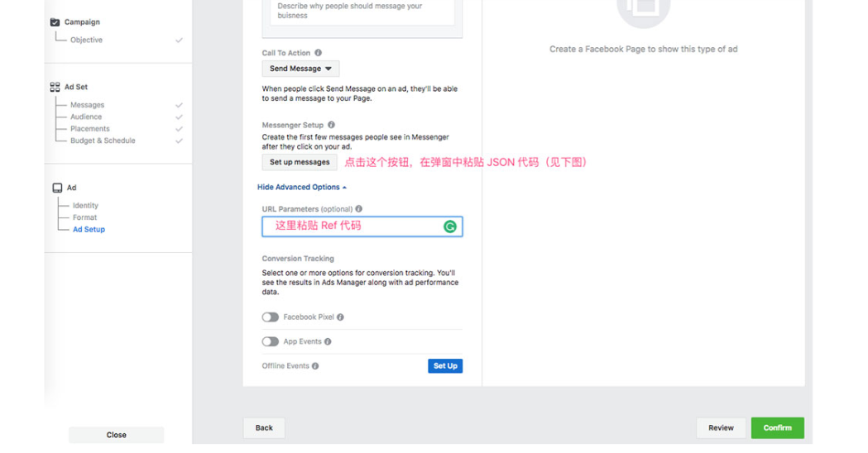Click the URL Parameters input field
This screenshot has width=868, height=453.
coord(362,226)
